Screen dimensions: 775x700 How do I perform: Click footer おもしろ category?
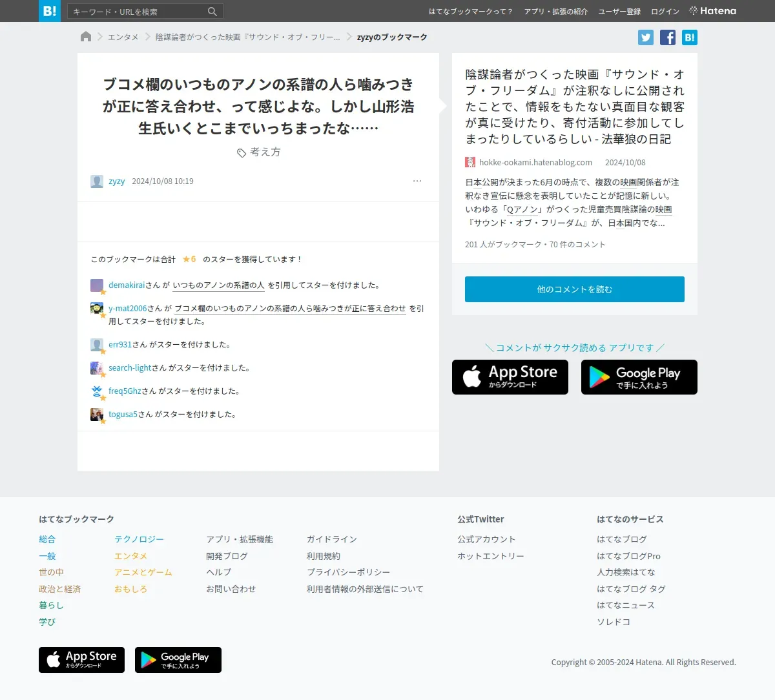130,589
